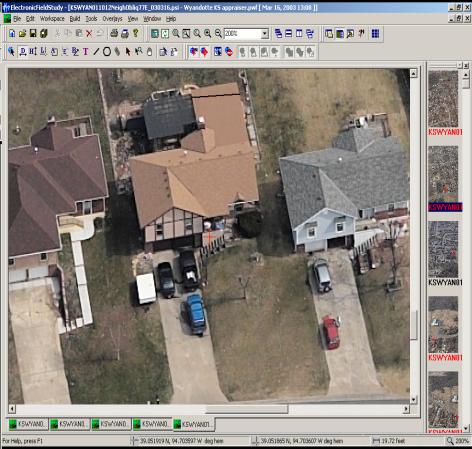Switch to the second KSWYAN0 document tab
Screen dimensions: 472x449
pos(70,424)
